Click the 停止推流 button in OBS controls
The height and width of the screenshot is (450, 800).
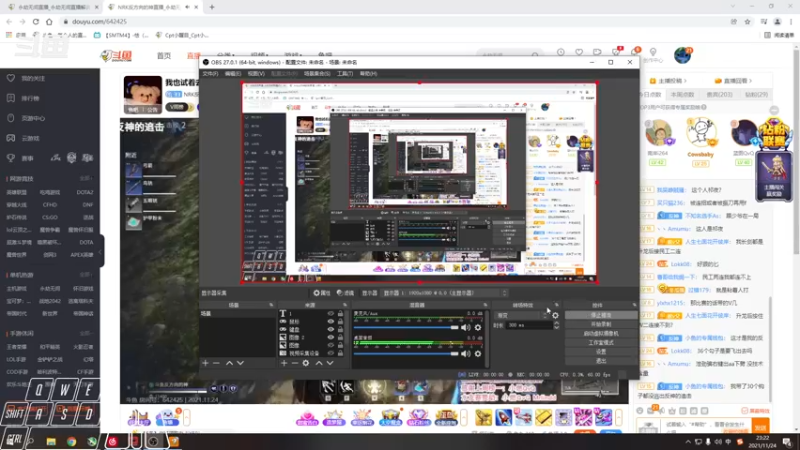tap(601, 315)
